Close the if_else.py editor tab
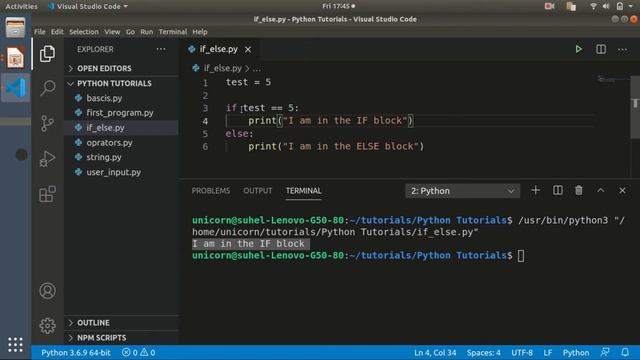 (248, 49)
